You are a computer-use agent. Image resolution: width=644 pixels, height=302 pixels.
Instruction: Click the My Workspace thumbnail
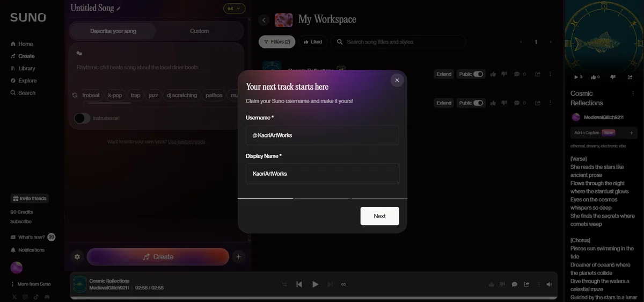(283, 20)
